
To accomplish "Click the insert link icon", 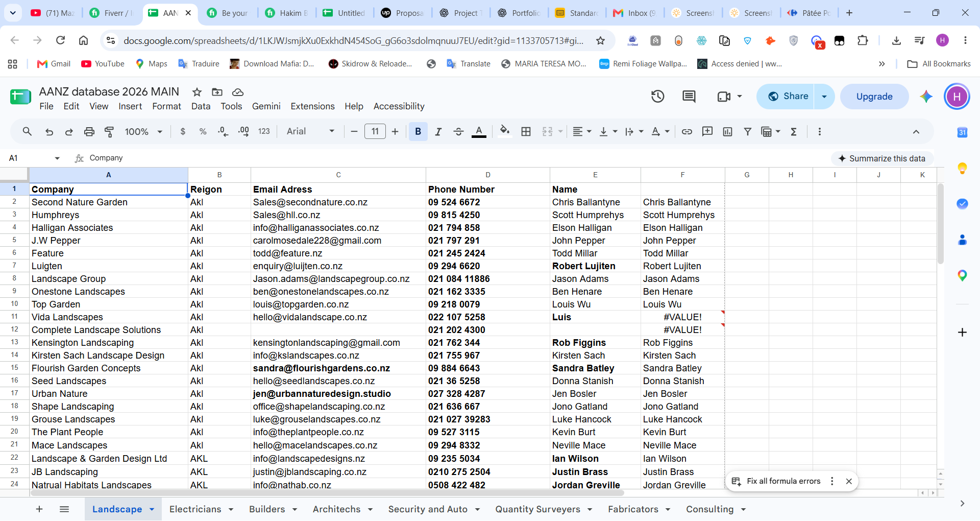I will tap(687, 132).
